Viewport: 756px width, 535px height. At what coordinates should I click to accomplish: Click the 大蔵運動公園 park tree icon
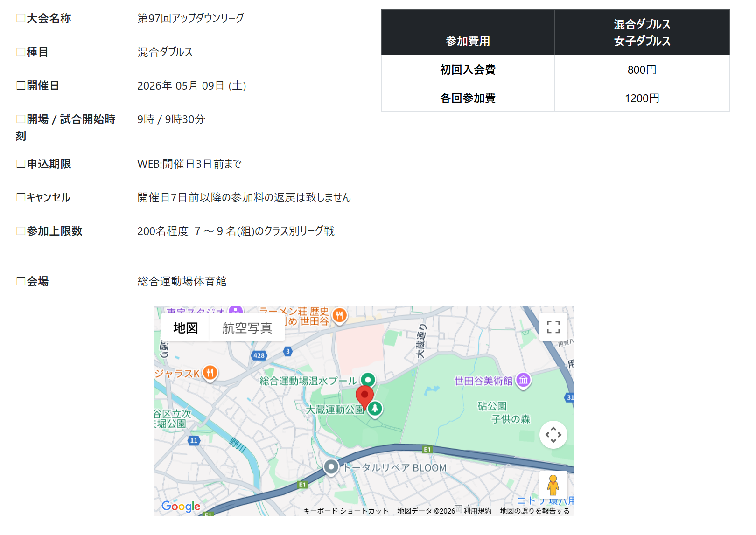pos(375,409)
